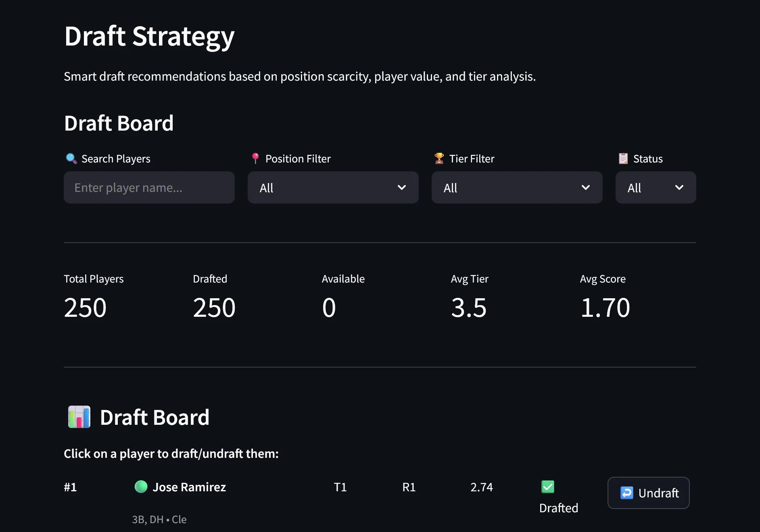Click the green status dot beside Jose Ramirez
The width and height of the screenshot is (760, 532).
[x=141, y=487]
